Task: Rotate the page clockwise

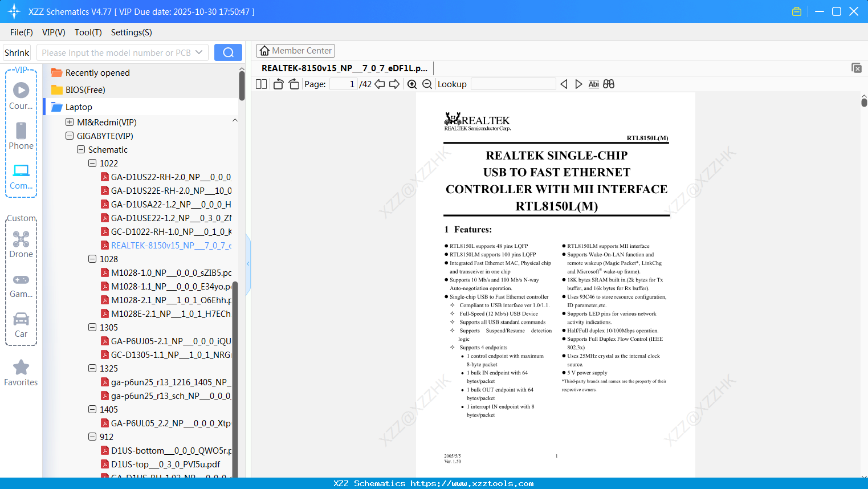Action: (294, 84)
